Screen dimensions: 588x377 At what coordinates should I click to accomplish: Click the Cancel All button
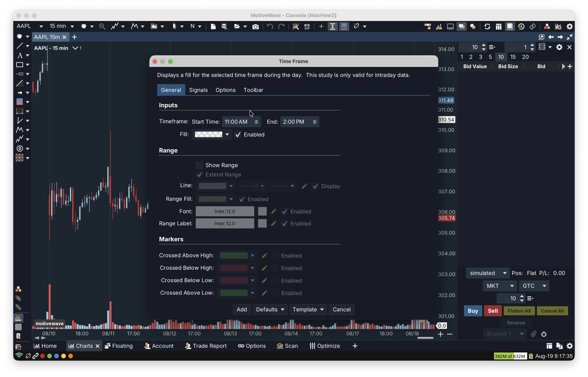(552, 311)
